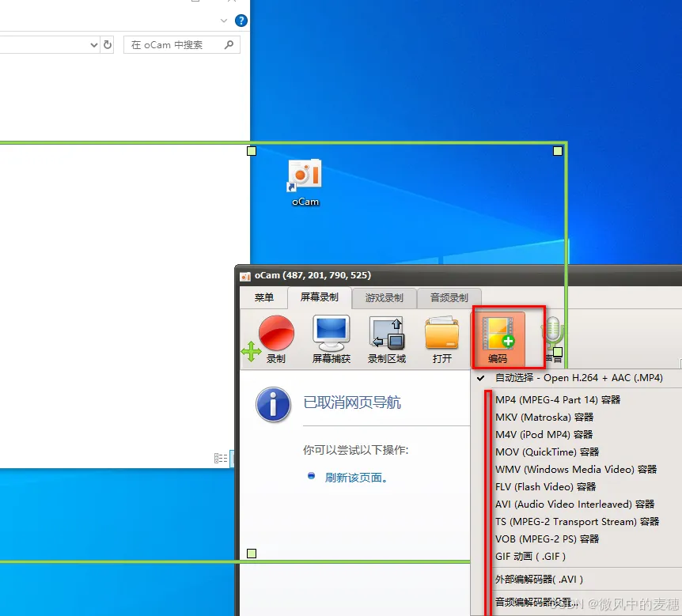Open the address bar history dropdown
The width and height of the screenshot is (682, 616).
[93, 44]
